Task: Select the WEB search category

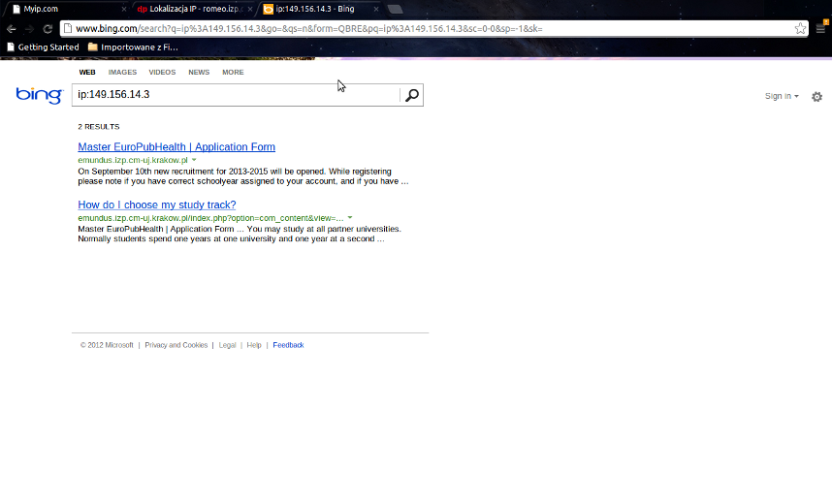Action: pos(87,72)
